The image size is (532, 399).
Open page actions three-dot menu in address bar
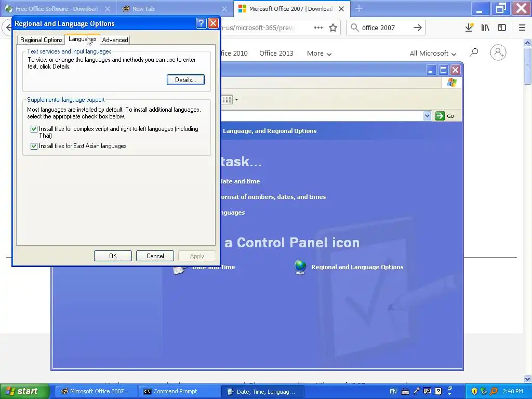click(x=318, y=28)
